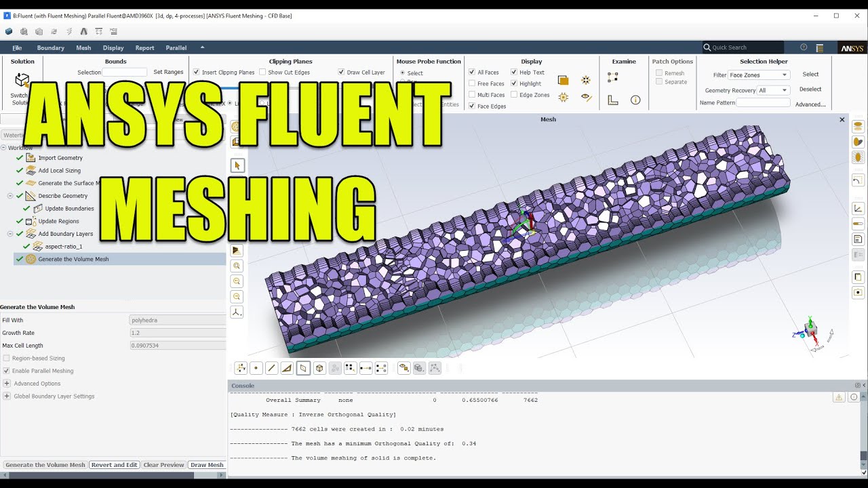Click the plot graph icon in right sidebar
The width and height of the screenshot is (868, 488).
pos(858,209)
